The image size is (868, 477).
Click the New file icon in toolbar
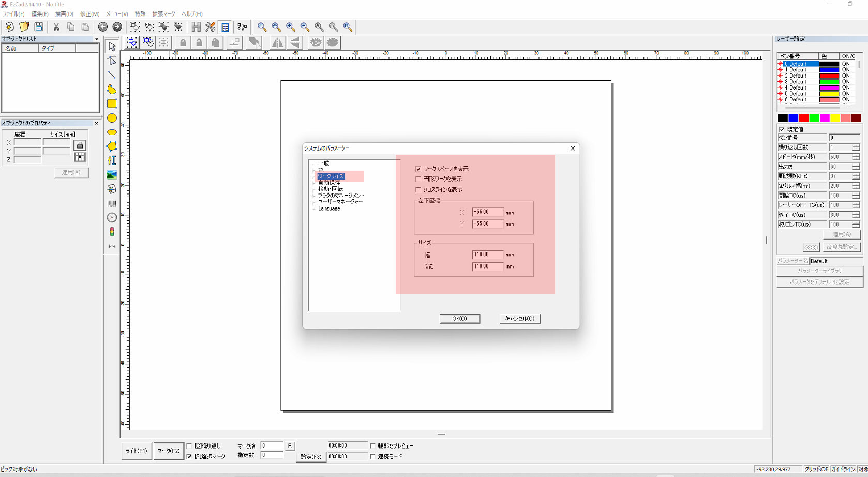click(9, 27)
